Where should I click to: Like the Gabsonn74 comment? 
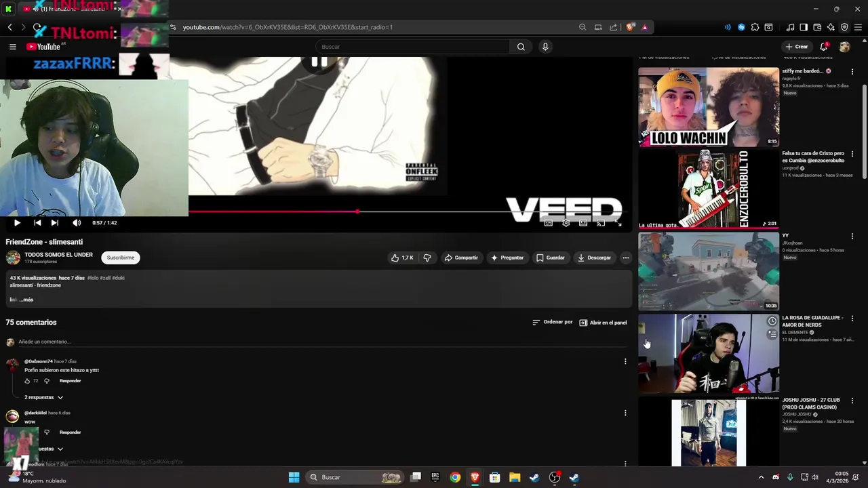tap(27, 381)
